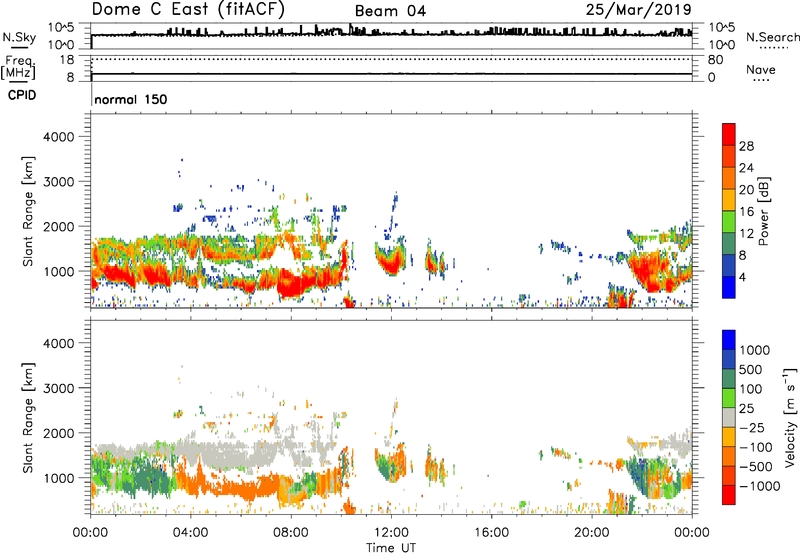
Task: Click the frequency axis '18' tick label
Action: pos(67,60)
